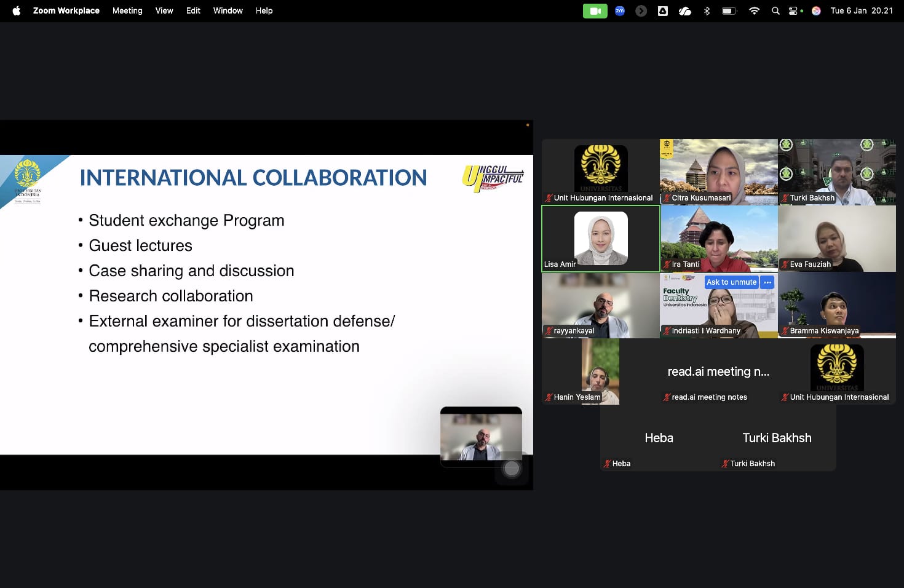Click the Siri icon in menu bar

[x=816, y=11]
